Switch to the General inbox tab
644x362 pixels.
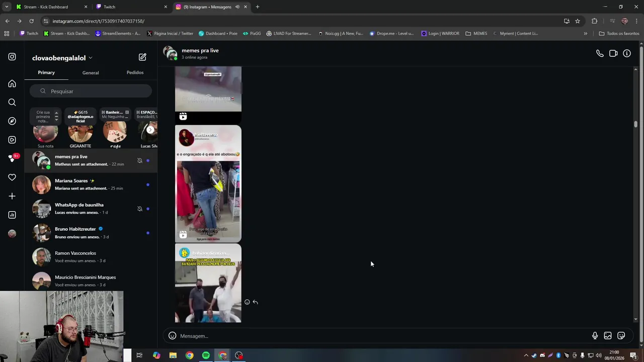click(x=91, y=73)
